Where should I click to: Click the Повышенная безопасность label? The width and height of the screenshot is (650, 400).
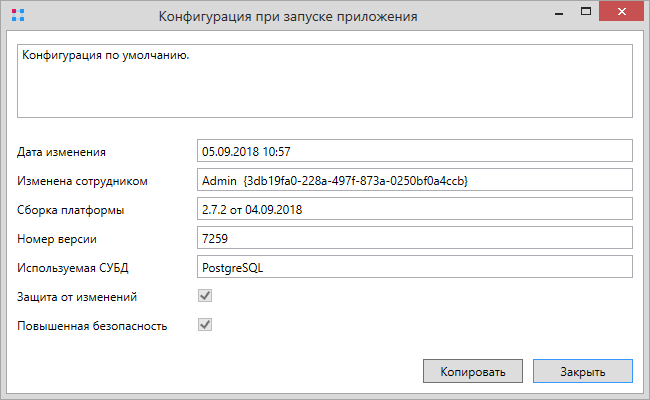[x=92, y=326]
